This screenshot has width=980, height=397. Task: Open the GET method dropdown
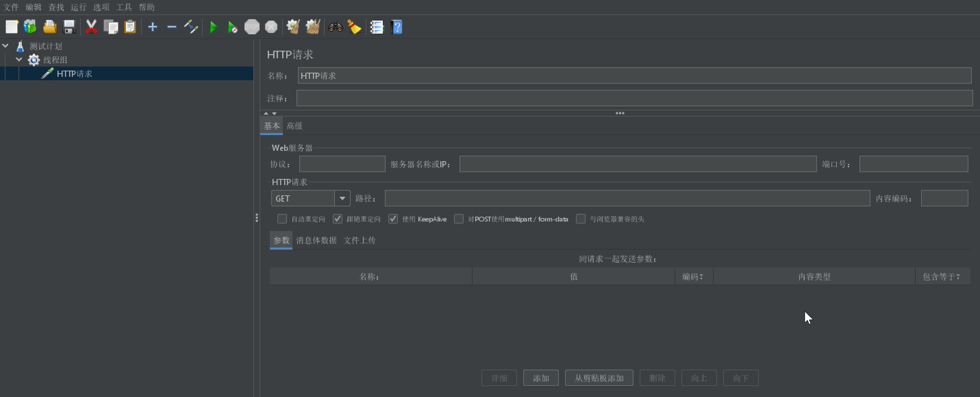pos(342,198)
